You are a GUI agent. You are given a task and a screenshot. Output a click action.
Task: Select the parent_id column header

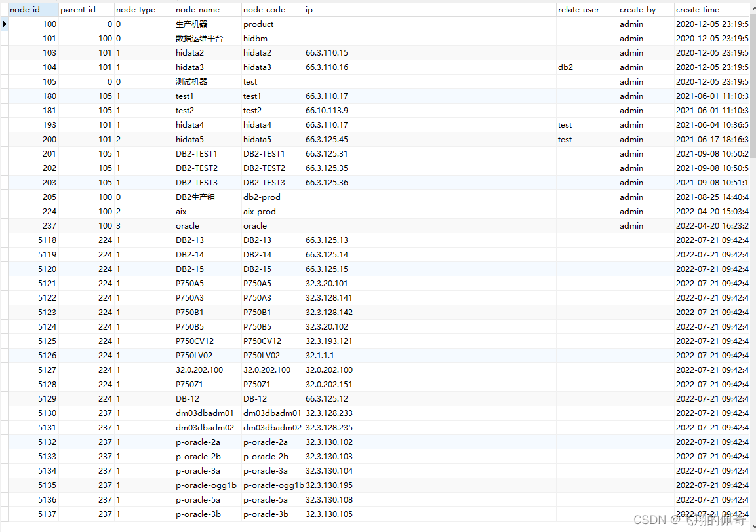tap(86, 10)
